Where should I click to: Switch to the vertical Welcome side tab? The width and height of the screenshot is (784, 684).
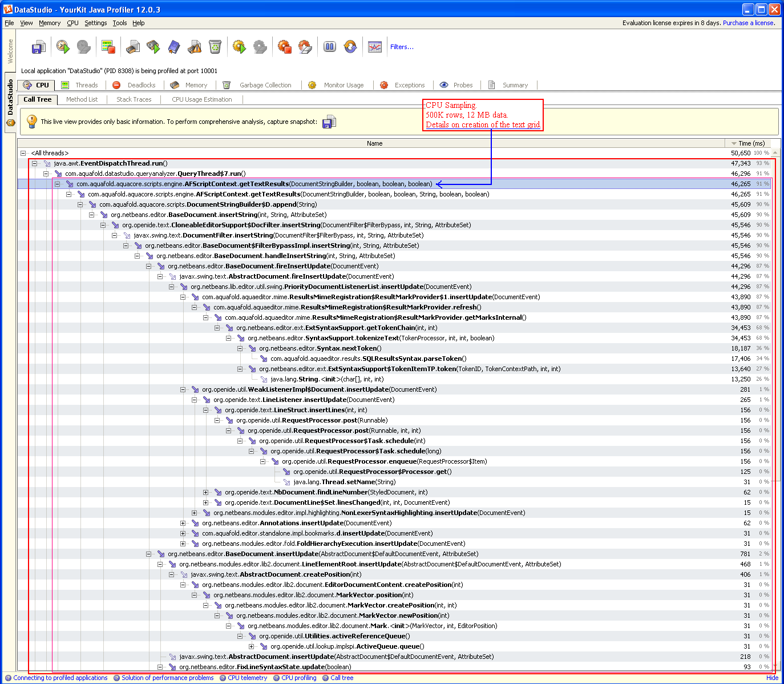(x=10, y=51)
